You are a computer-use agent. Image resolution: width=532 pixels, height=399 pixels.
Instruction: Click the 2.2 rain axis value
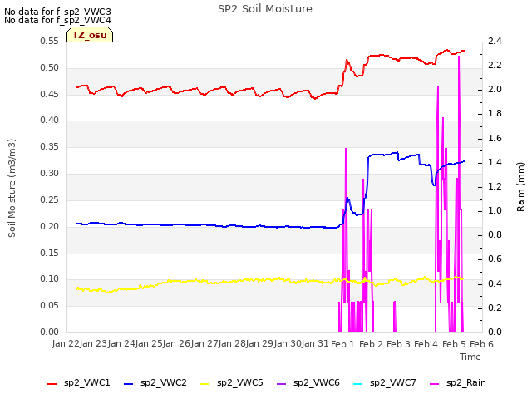tap(495, 65)
